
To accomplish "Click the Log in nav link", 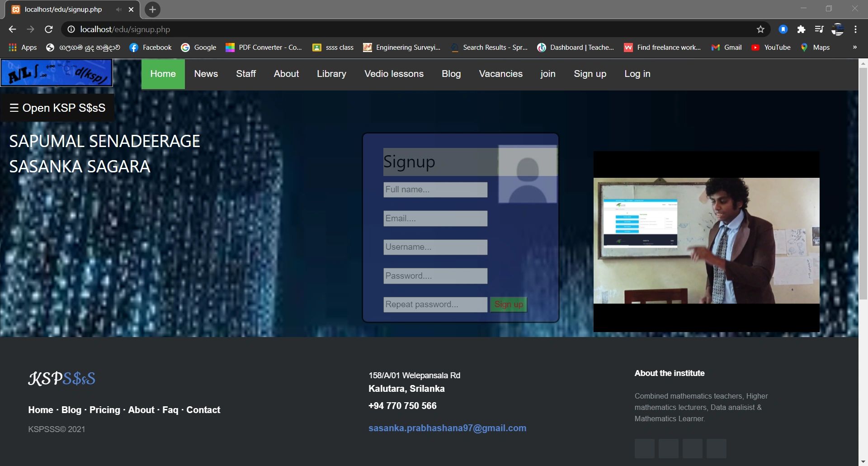I will [x=637, y=74].
